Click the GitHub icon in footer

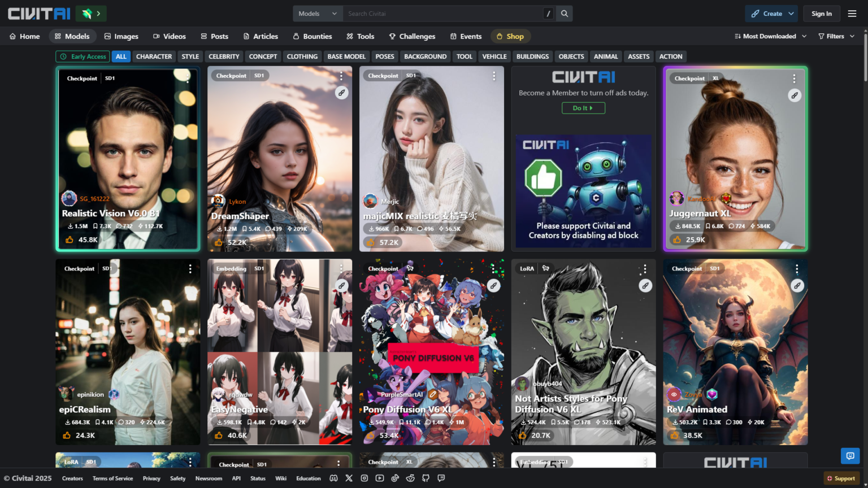[x=426, y=478]
